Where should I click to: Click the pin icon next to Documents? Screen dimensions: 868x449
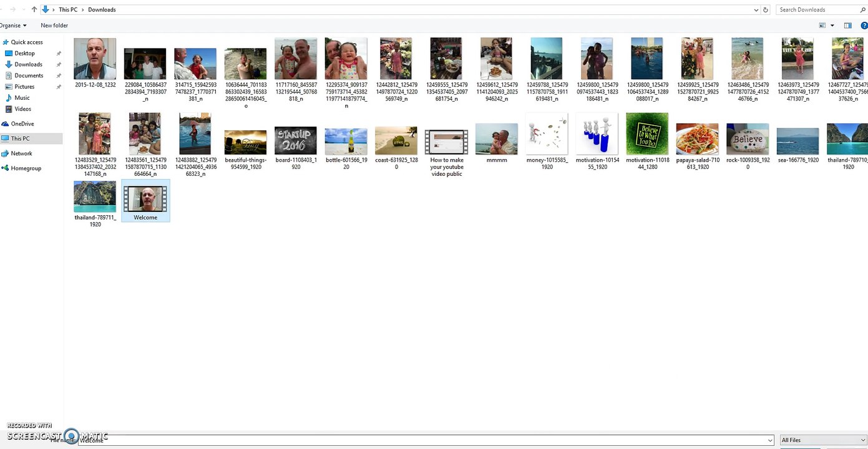point(59,75)
